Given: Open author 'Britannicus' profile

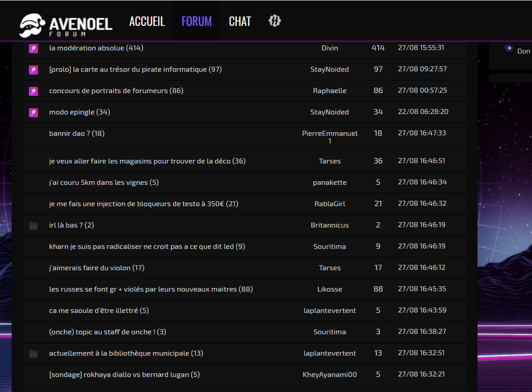Looking at the screenshot, I should coord(329,225).
